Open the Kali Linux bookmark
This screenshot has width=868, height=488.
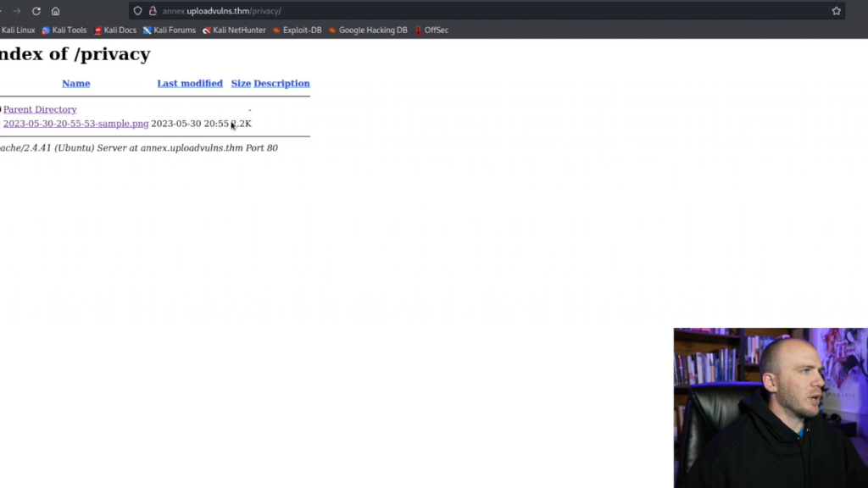(17, 30)
